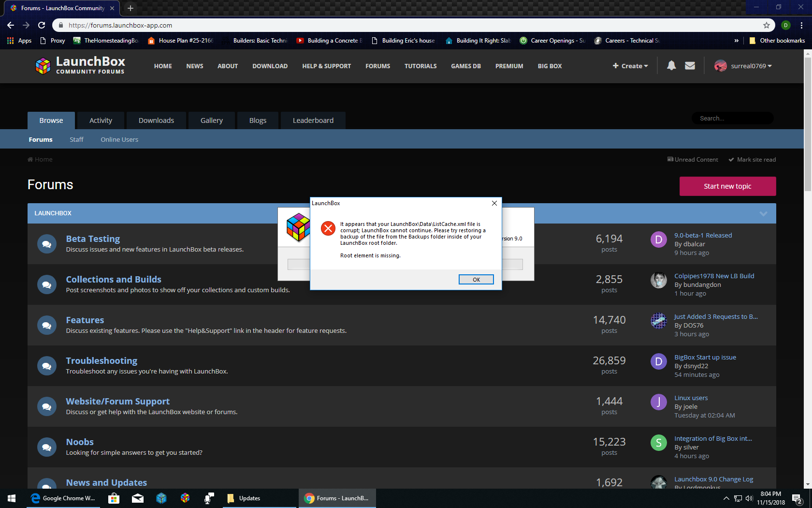Switch to the Leaderboard tab
The image size is (812, 508).
point(313,120)
